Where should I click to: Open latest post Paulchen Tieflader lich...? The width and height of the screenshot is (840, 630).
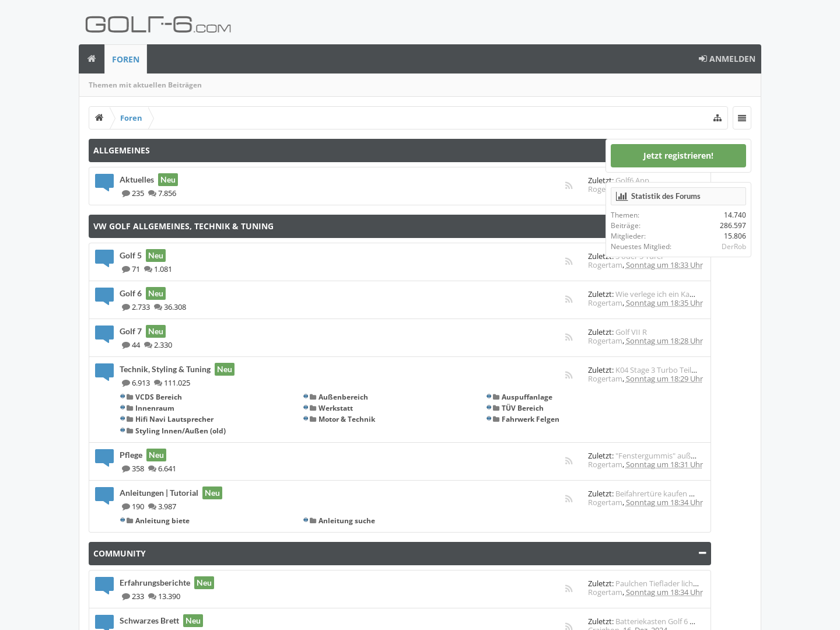[657, 583]
